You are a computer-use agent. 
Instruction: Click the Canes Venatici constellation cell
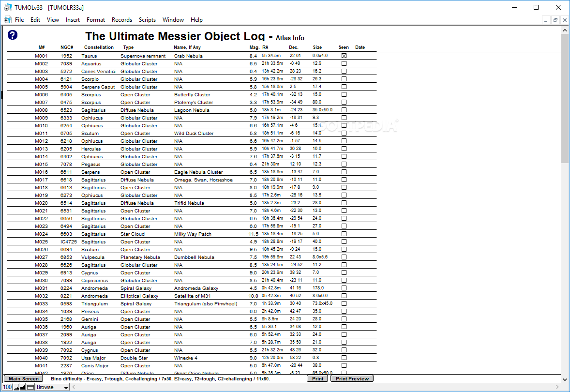pyautogui.click(x=98, y=71)
